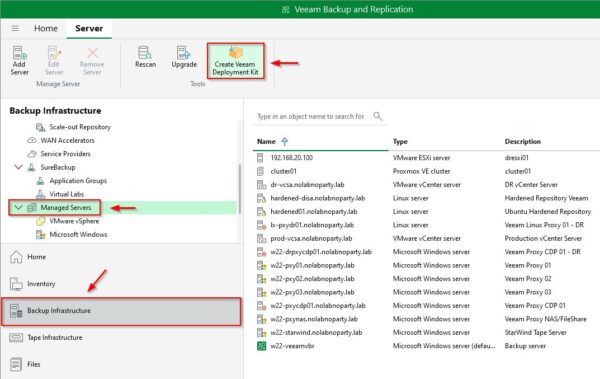Select dr-vcsa.nolabnoparty.lab row

(426, 185)
